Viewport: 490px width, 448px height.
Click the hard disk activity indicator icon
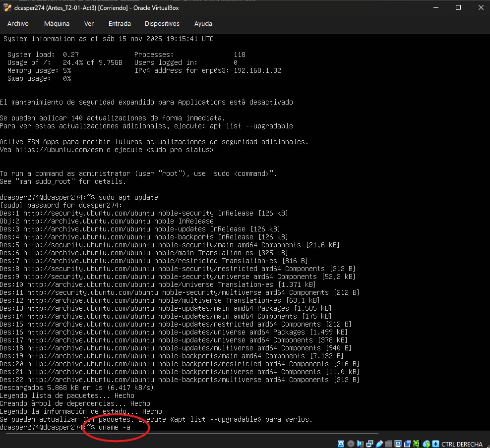[x=341, y=444]
